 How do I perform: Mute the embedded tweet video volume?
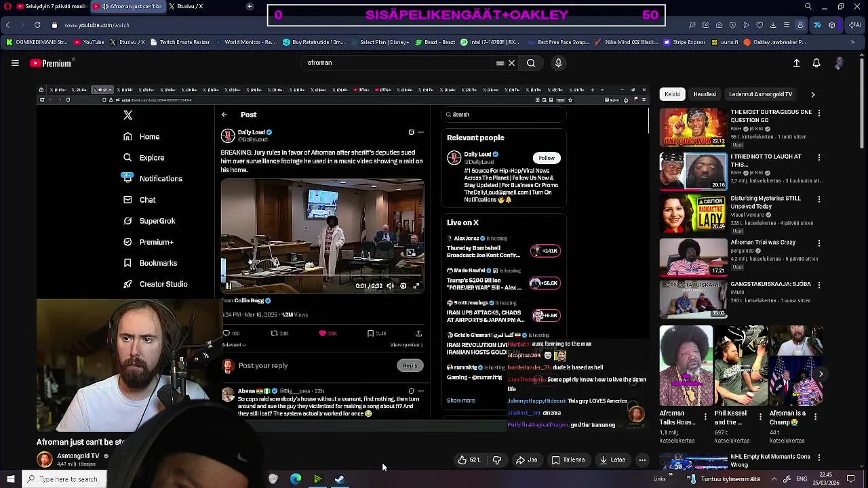(x=390, y=286)
